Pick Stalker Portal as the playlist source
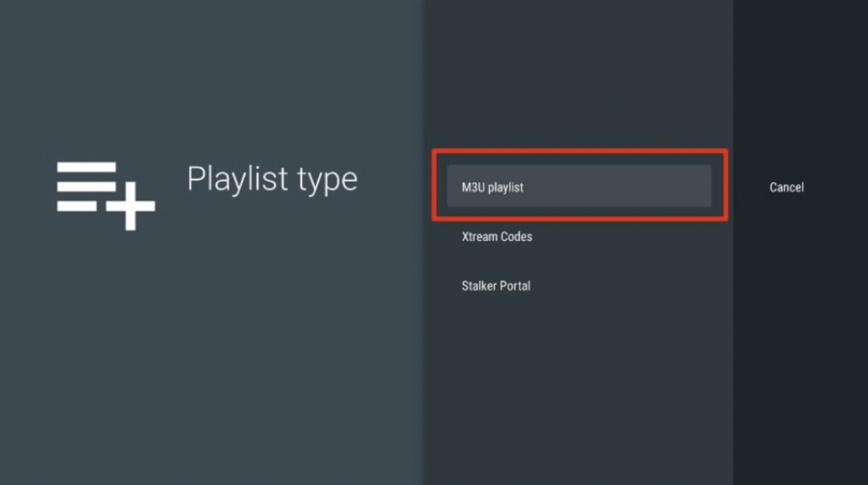 (x=496, y=286)
